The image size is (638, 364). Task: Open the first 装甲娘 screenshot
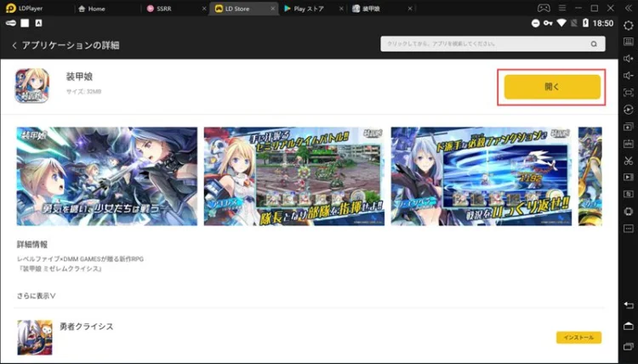[x=107, y=177]
